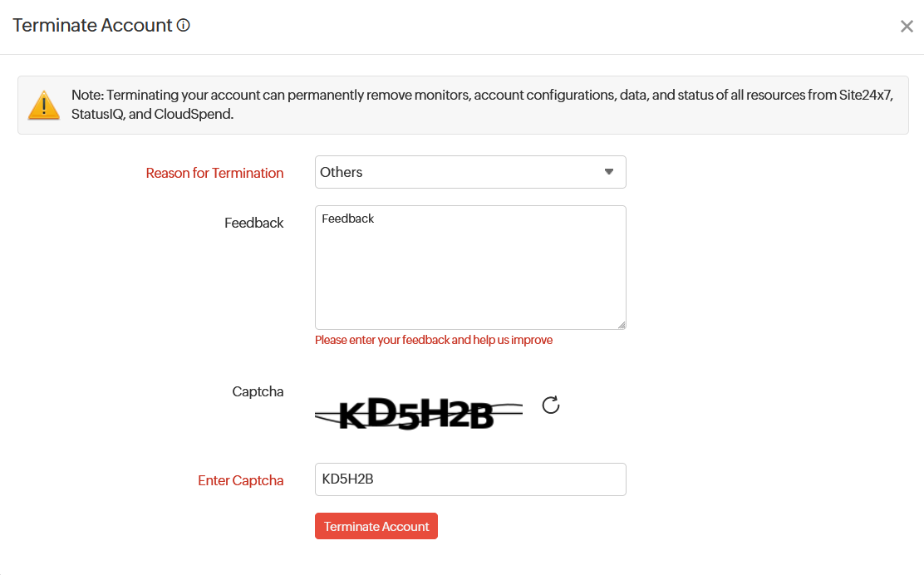Click the Feedback placeholder text inside textarea
Viewport: 924px width, 575px height.
tap(348, 219)
